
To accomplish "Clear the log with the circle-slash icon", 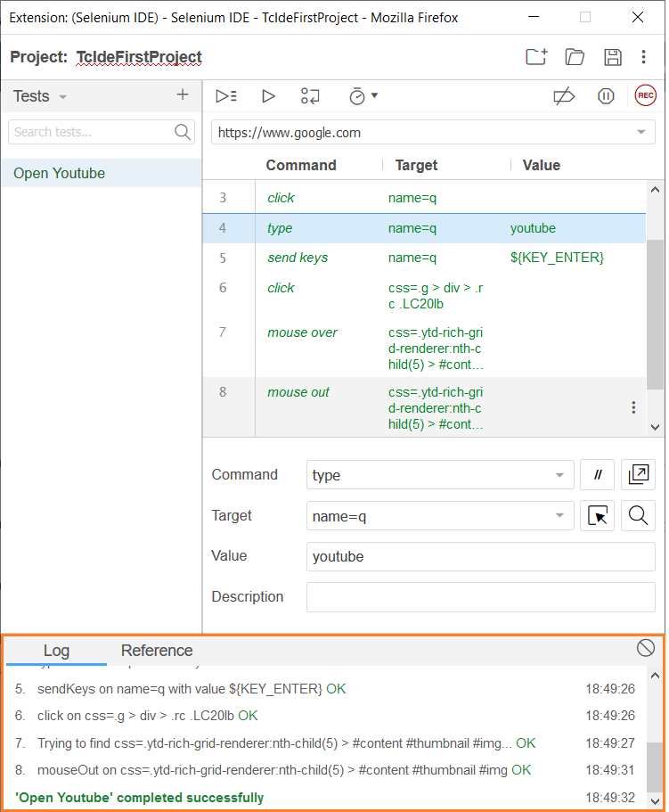I will click(646, 648).
